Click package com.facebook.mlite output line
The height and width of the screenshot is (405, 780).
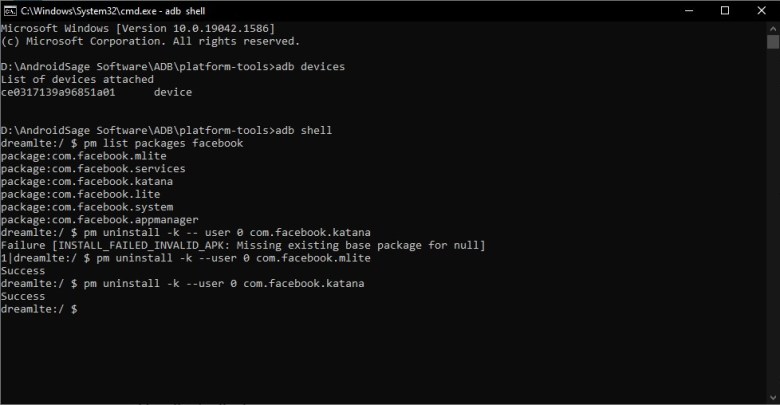pos(84,156)
